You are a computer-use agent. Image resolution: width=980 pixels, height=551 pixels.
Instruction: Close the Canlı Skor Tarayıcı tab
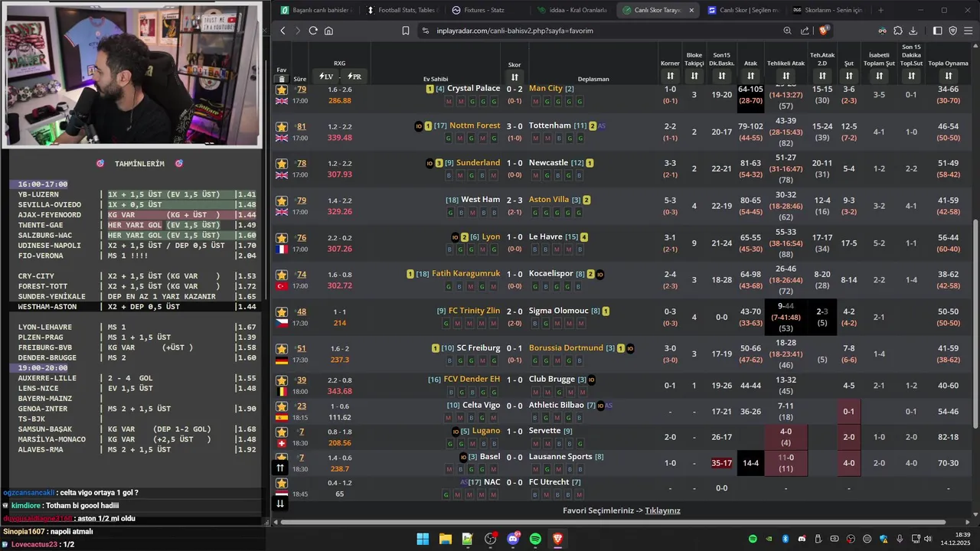pyautogui.click(x=691, y=10)
